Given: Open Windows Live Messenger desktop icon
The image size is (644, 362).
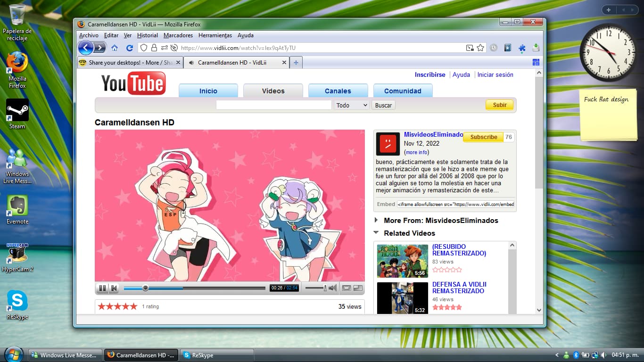Looking at the screenshot, I should pyautogui.click(x=17, y=165).
